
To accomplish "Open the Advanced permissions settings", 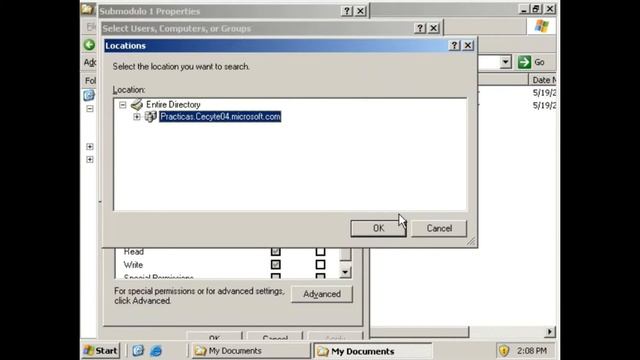I will [322, 294].
